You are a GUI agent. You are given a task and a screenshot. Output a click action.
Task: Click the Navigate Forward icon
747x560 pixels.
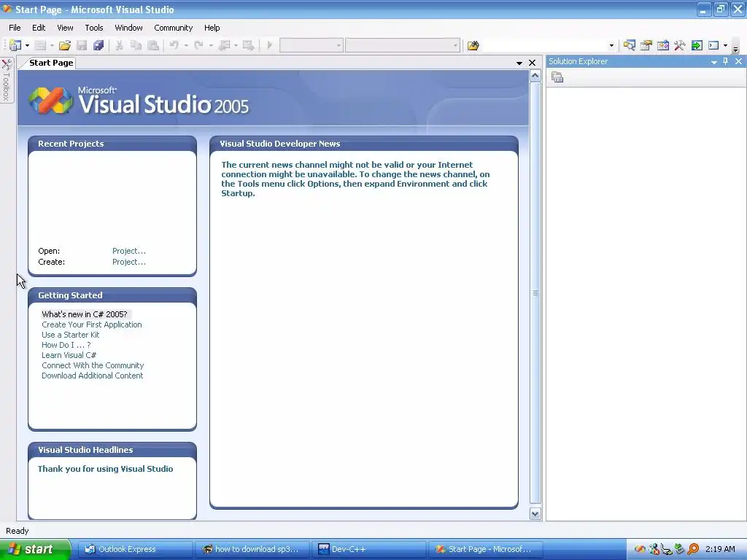(x=248, y=45)
